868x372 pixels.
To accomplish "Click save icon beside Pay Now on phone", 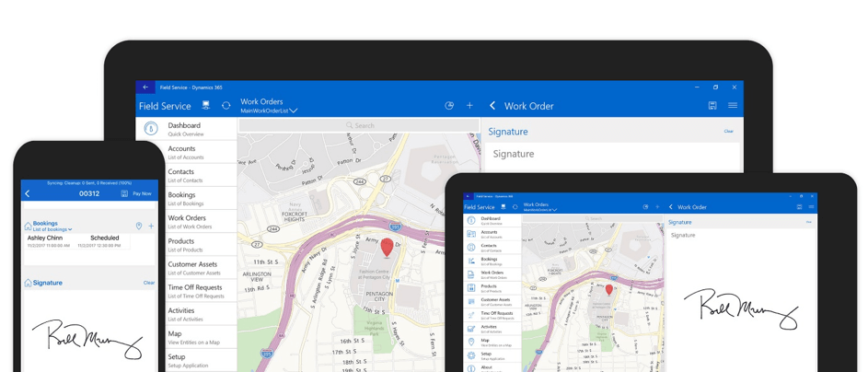I will [124, 193].
